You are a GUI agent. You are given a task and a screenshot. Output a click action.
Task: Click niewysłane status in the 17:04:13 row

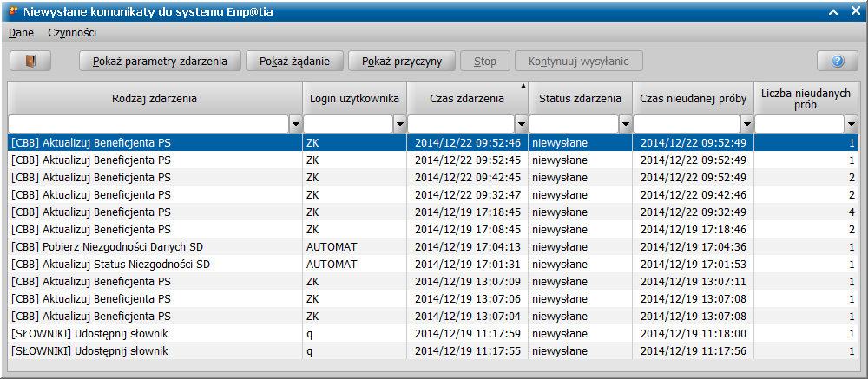click(560, 247)
